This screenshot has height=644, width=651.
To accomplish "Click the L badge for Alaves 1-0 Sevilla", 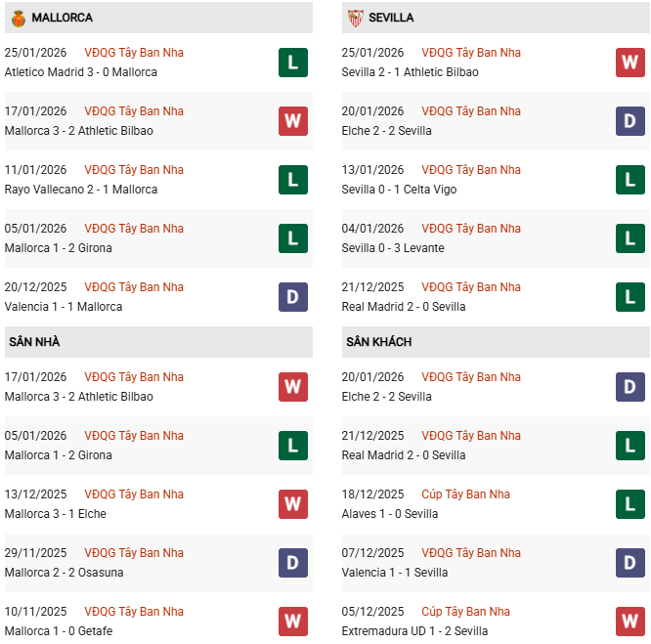I will point(630,504).
